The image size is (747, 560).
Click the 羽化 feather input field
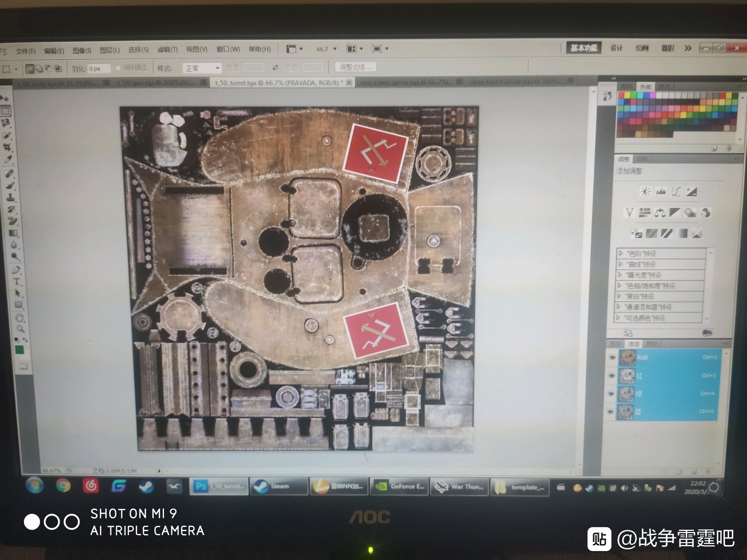coord(99,69)
